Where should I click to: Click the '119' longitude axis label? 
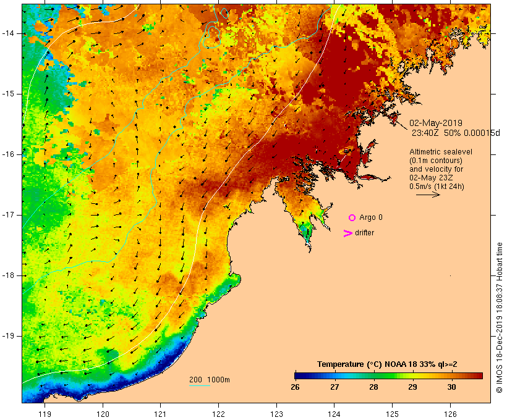pyautogui.click(x=45, y=414)
